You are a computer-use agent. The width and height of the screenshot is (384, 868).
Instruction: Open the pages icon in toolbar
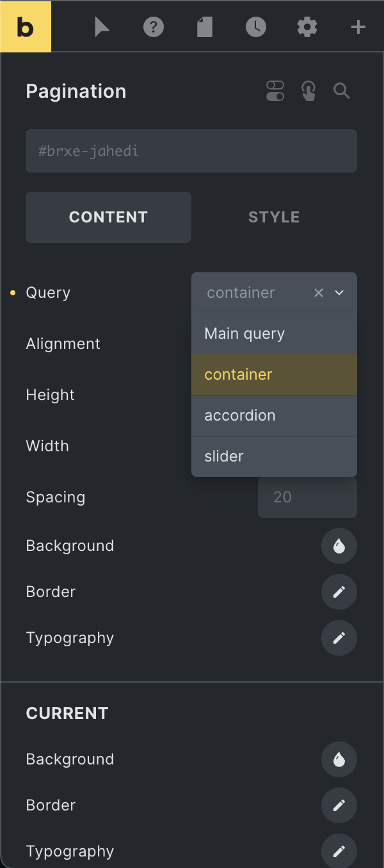point(205,27)
